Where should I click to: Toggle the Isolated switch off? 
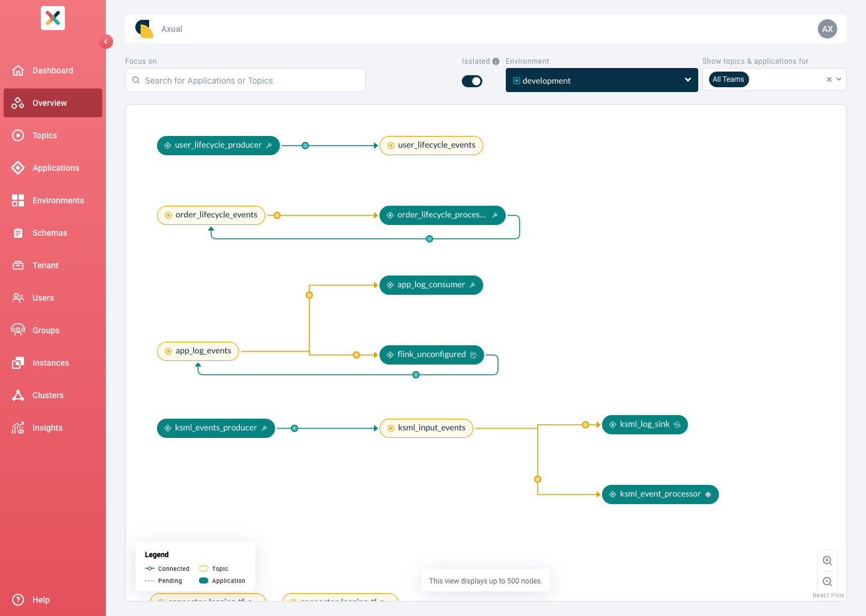pos(472,81)
